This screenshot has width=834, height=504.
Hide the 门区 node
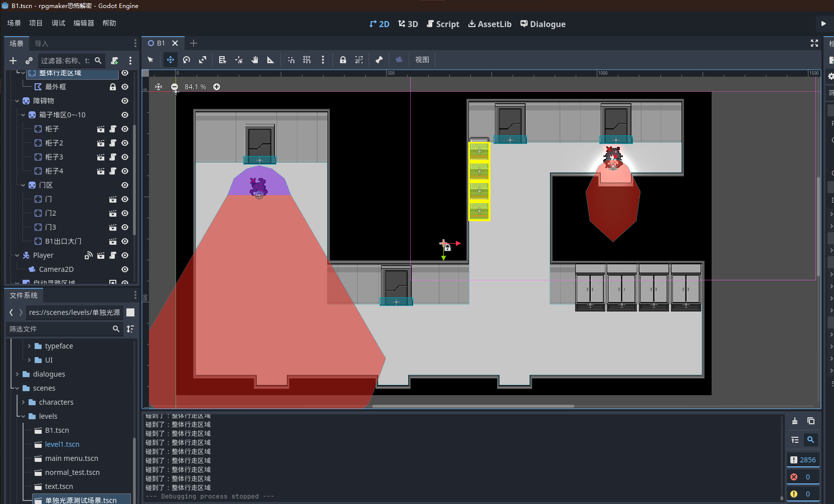(x=125, y=185)
